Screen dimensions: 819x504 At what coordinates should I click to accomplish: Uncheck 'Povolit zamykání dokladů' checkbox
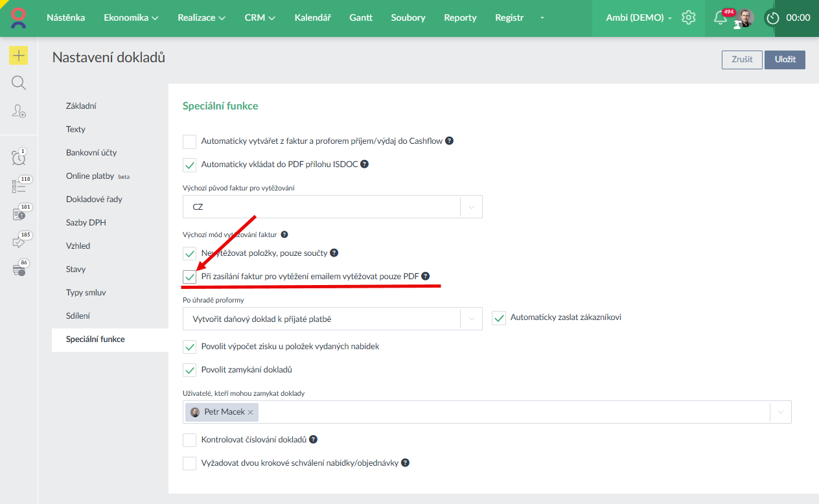[x=189, y=370]
